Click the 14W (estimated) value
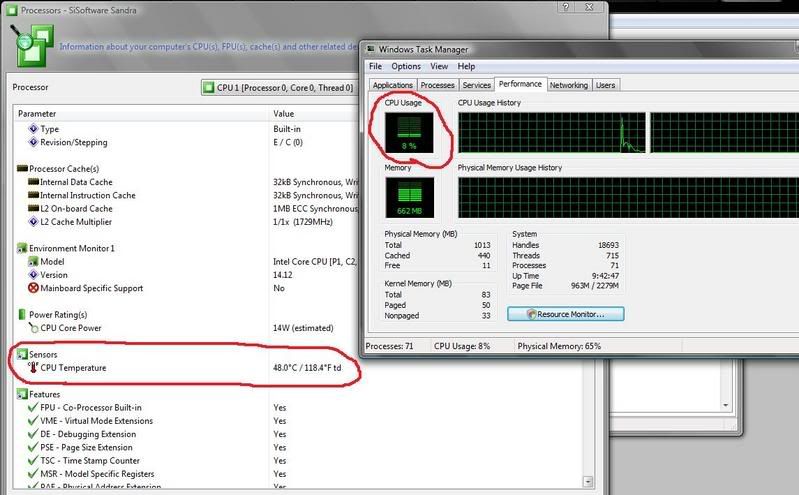This screenshot has height=495, width=799. click(303, 328)
